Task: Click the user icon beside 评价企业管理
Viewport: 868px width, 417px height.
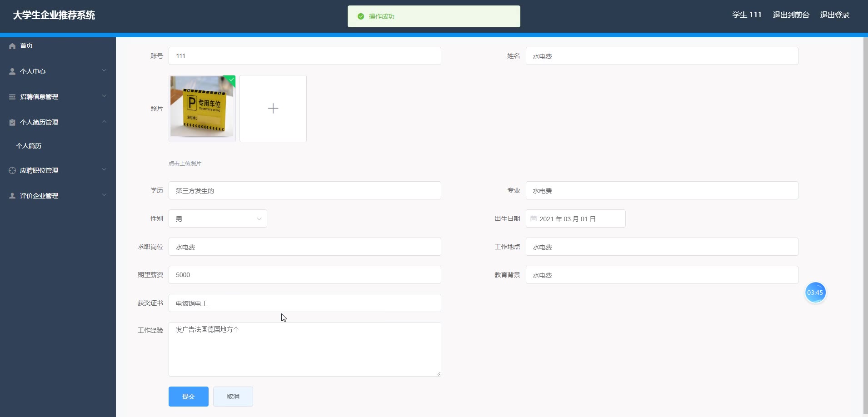Action: pos(12,196)
